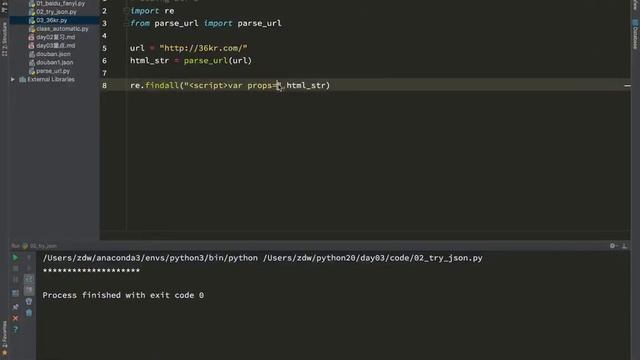
Task: Clear console with the trash icon
Action: coord(29,313)
